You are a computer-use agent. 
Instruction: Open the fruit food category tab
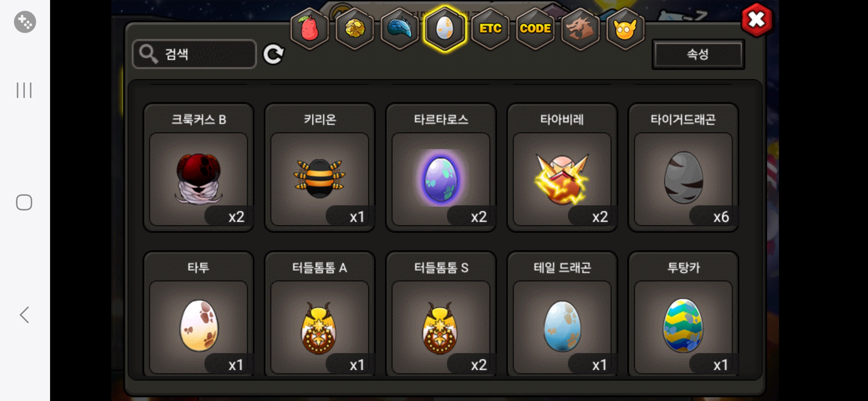pos(310,29)
